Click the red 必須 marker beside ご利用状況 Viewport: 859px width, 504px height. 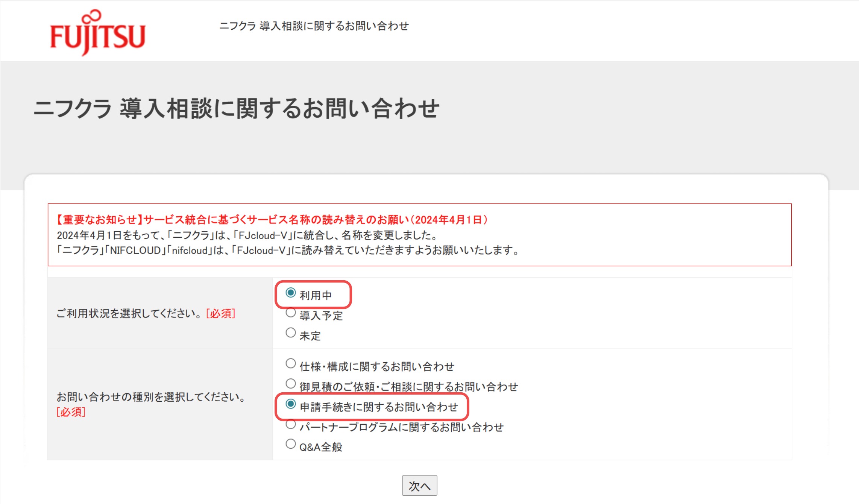pos(221,313)
